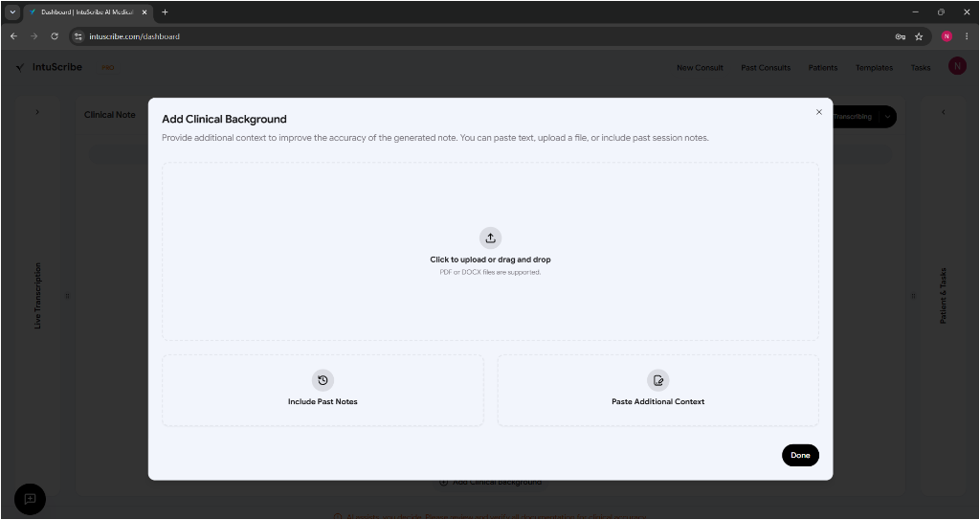Confirm with the Done button

coord(800,455)
